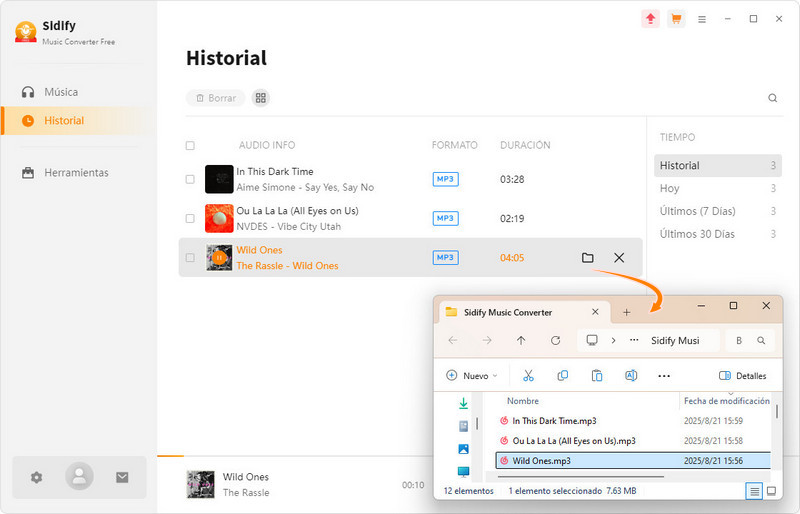Screen dimensions: 800x514
Task: Switch Explorer to details list view
Action: (754, 491)
